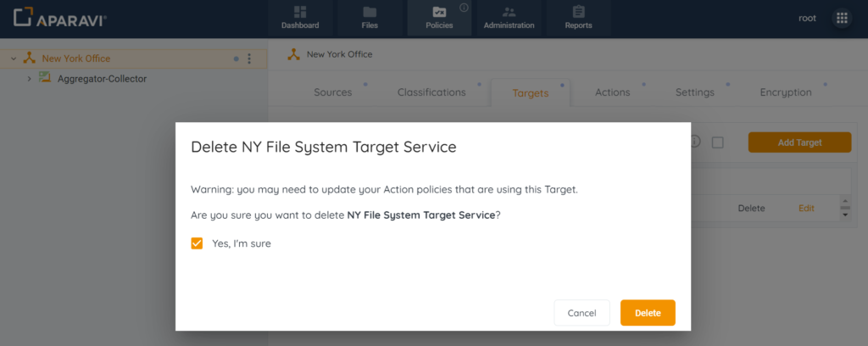868x346 pixels.
Task: Select Aggregator-Collector in the tree
Action: (x=102, y=79)
